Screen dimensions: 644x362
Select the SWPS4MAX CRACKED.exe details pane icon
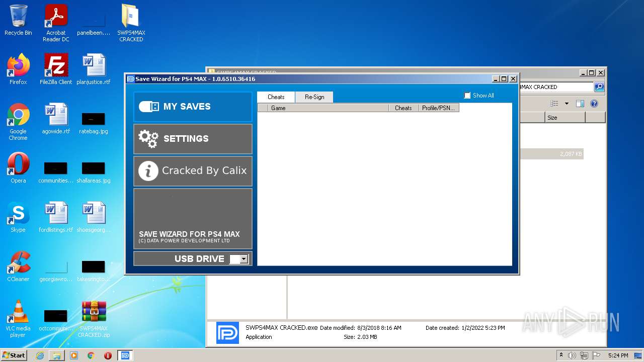(x=227, y=333)
